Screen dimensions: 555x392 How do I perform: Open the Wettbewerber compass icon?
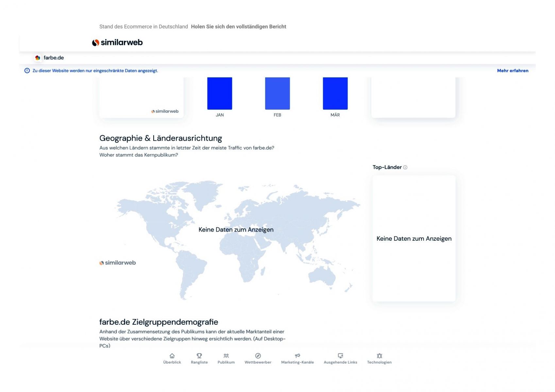point(258,356)
